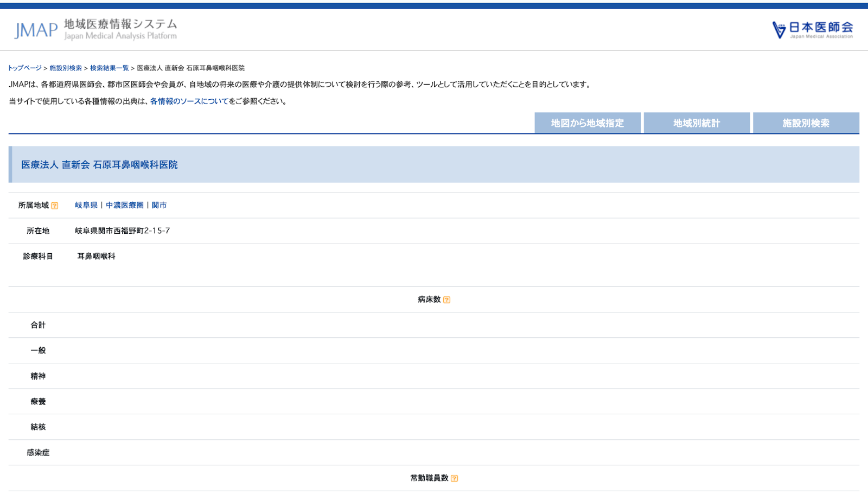
Task: Open help icon next to 所属地域
Action: (x=54, y=206)
